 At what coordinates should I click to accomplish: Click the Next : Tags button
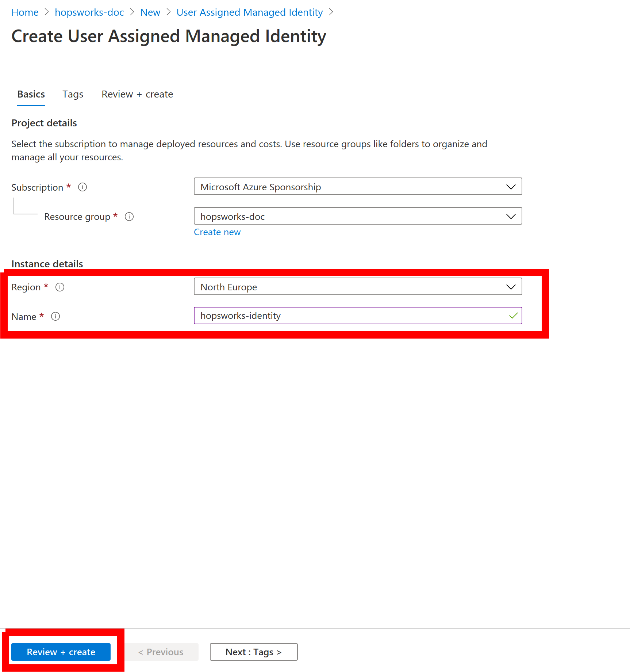click(254, 652)
